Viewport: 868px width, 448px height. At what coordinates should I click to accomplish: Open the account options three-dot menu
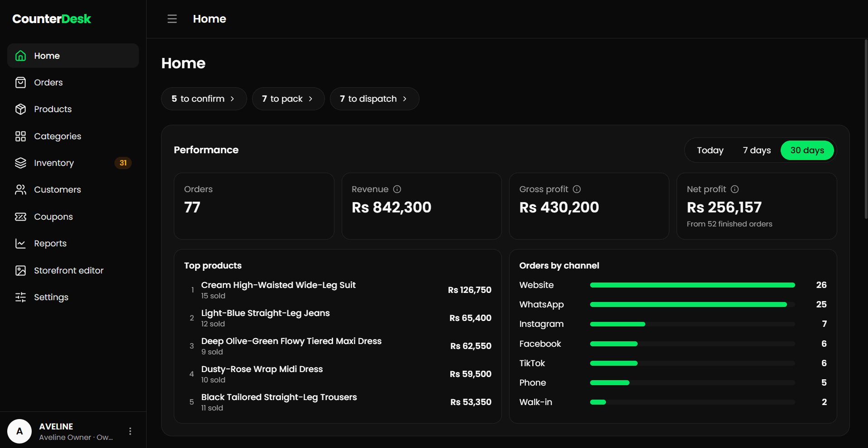[x=130, y=431]
